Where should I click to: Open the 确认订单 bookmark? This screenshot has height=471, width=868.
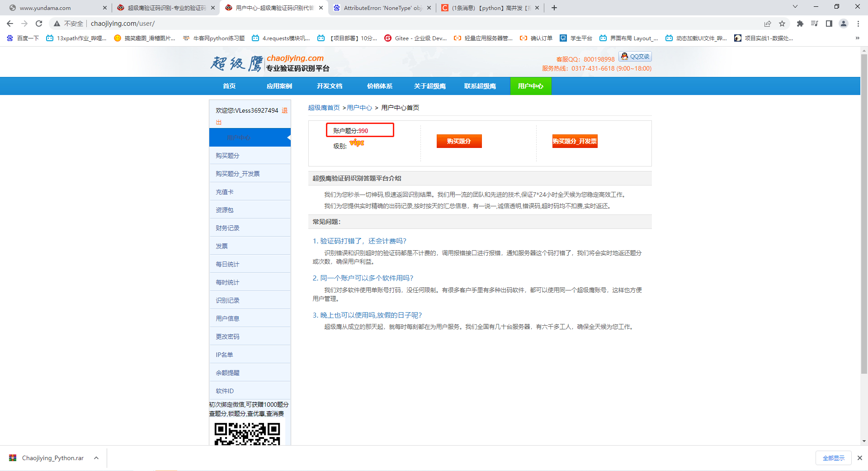click(536, 38)
